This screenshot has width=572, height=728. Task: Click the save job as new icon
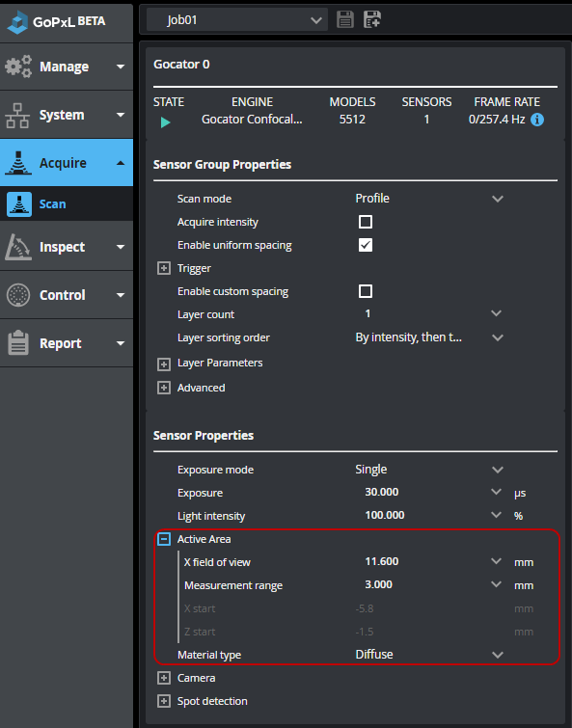point(372,19)
